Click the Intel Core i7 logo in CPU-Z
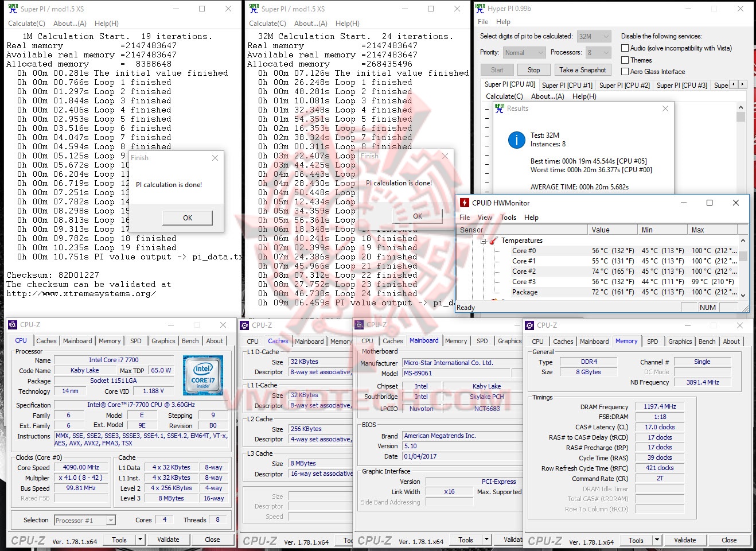756x551 pixels. (x=203, y=376)
